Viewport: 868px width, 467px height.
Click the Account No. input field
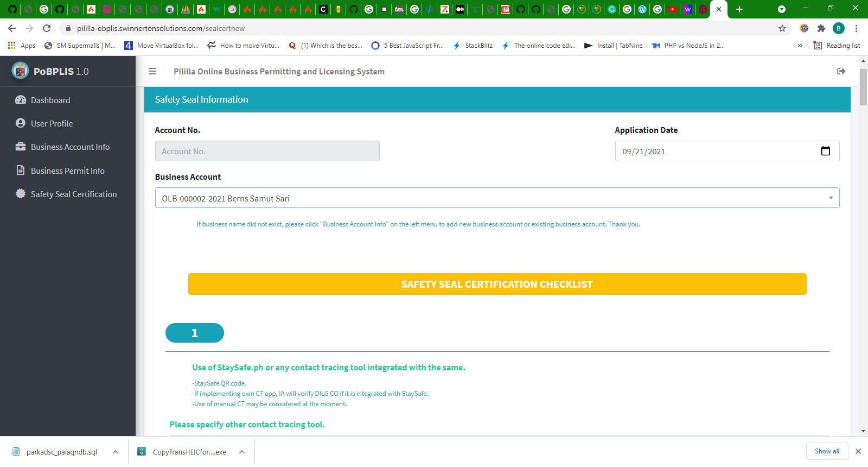point(267,152)
